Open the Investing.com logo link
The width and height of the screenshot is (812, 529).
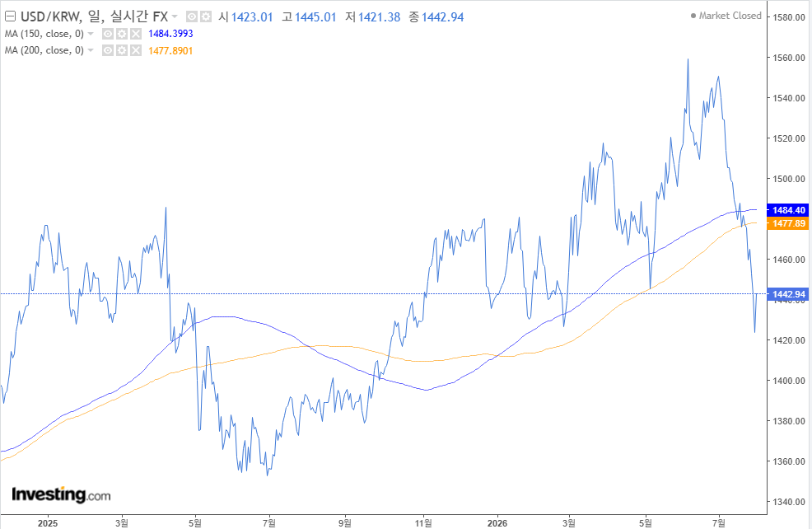click(x=61, y=494)
